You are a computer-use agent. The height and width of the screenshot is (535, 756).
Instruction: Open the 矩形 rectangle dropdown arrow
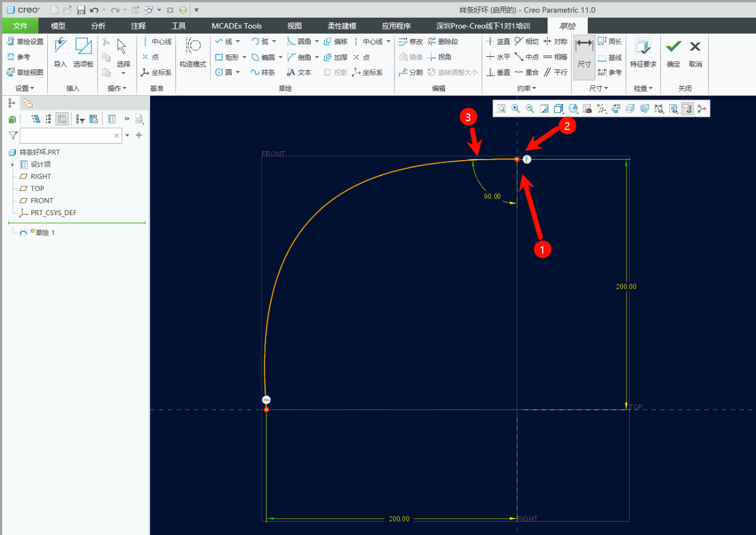(x=243, y=57)
